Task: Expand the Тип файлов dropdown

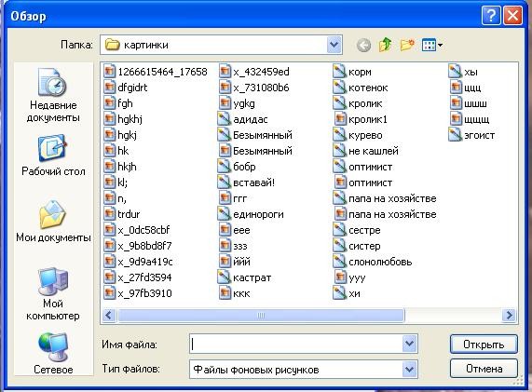Action: click(x=410, y=369)
